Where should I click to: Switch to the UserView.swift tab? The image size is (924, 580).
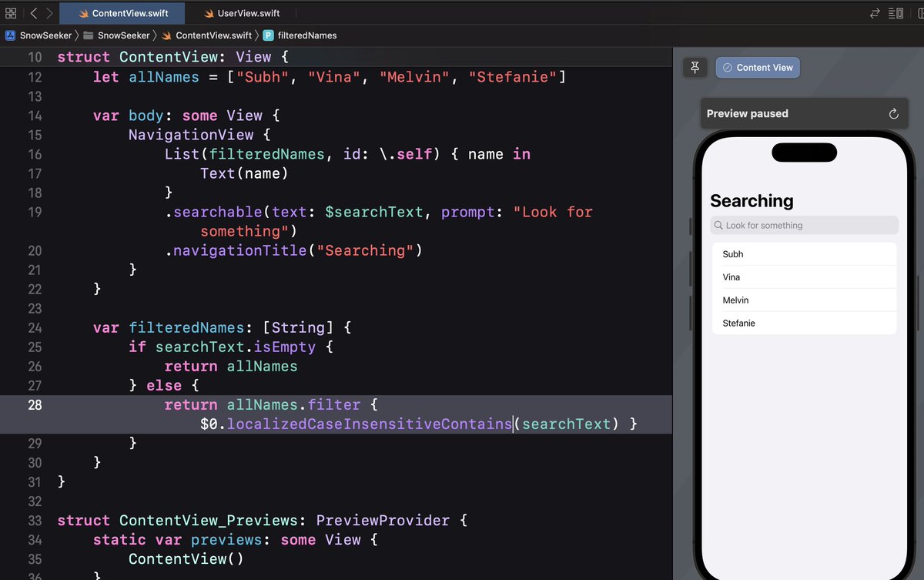243,13
